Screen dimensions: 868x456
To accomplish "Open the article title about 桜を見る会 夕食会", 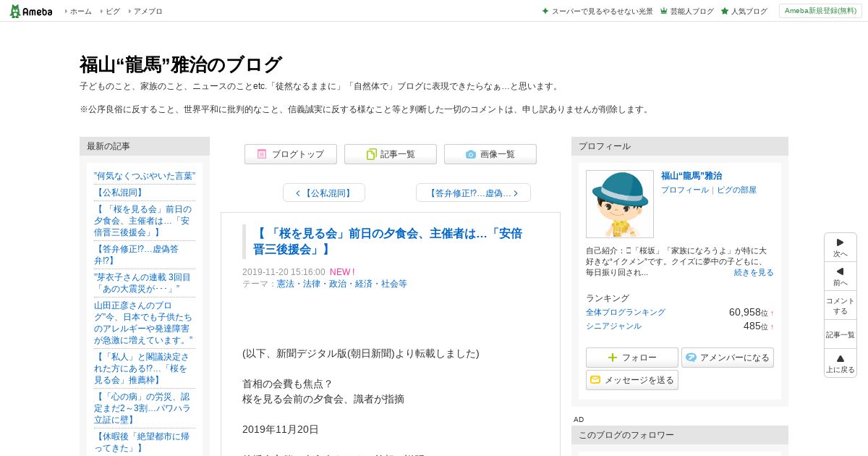I will coord(388,241).
